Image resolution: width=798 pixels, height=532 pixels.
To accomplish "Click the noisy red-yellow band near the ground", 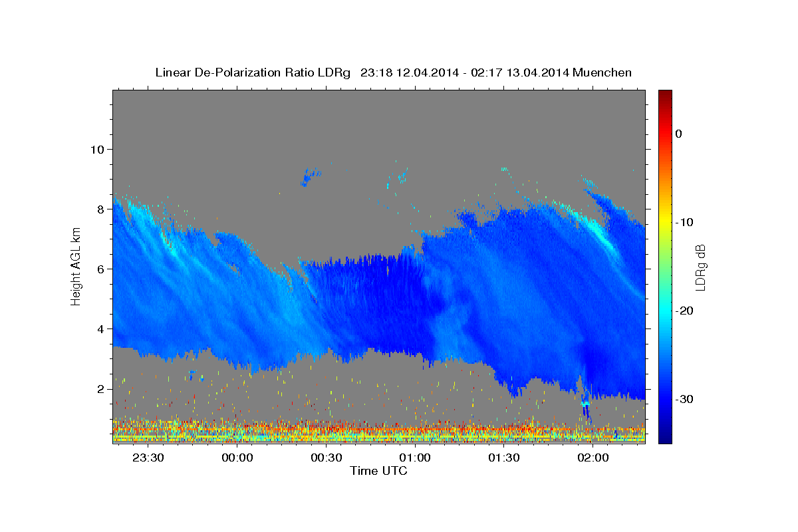I will click(x=379, y=431).
